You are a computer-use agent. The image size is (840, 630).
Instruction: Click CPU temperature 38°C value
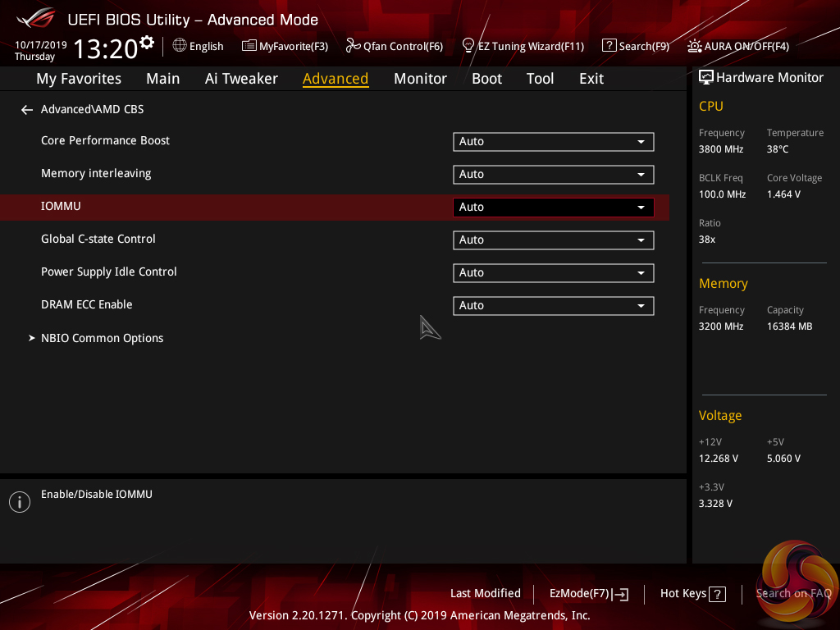(778, 149)
